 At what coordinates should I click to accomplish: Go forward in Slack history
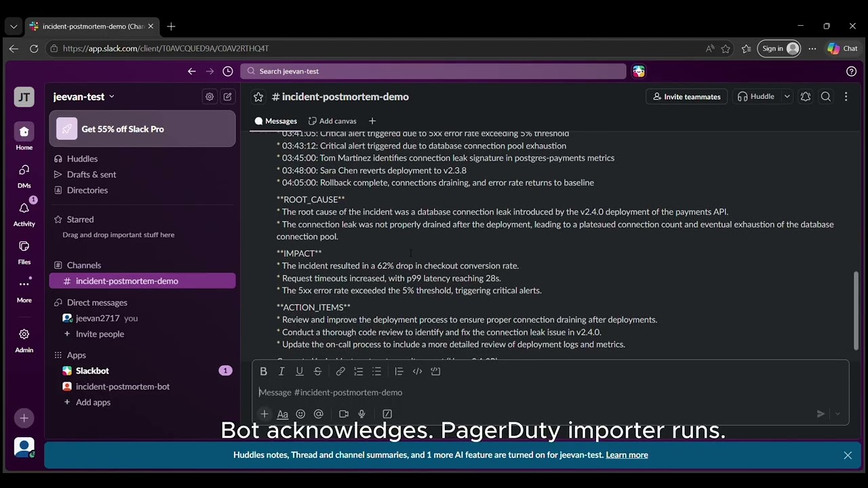tap(210, 71)
